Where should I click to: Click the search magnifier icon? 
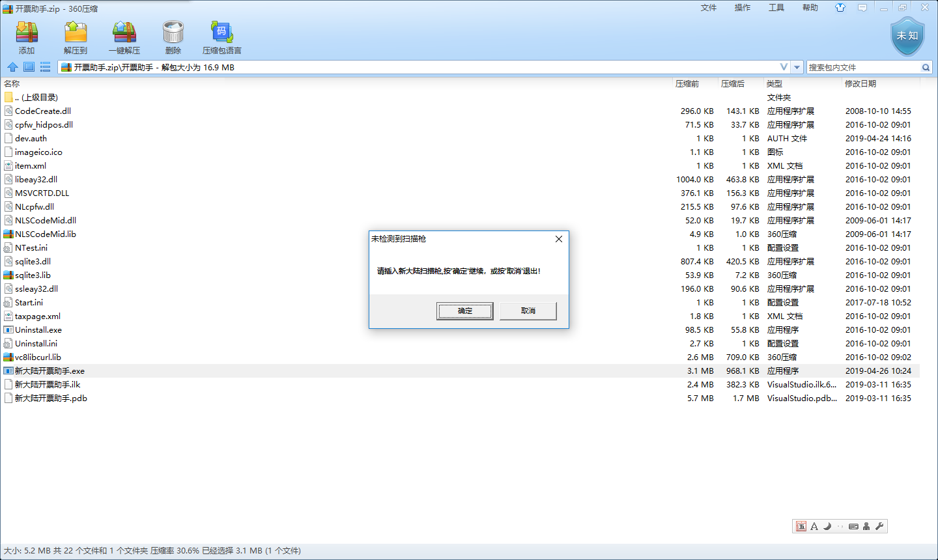[x=926, y=67]
